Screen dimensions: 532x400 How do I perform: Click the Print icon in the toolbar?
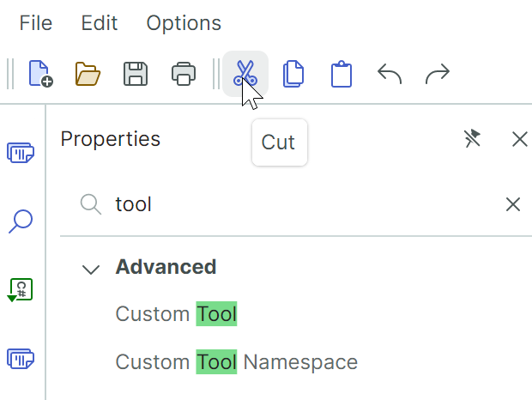pyautogui.click(x=184, y=74)
